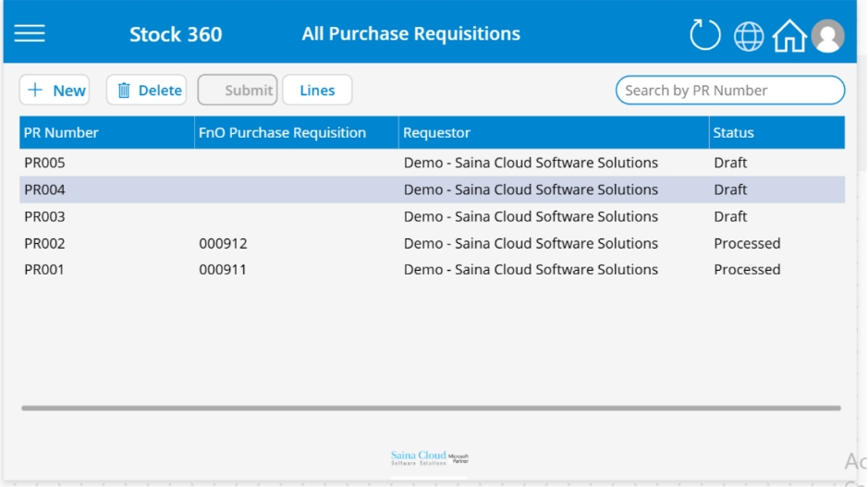This screenshot has width=868, height=487.
Task: Click the Requestor column header
Action: (x=554, y=132)
